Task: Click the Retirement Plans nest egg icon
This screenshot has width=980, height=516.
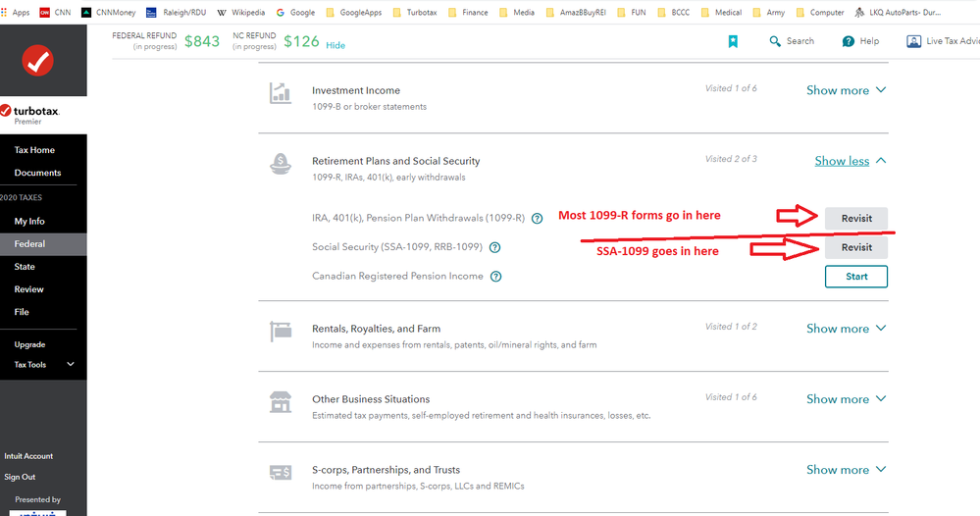Action: coord(280,164)
